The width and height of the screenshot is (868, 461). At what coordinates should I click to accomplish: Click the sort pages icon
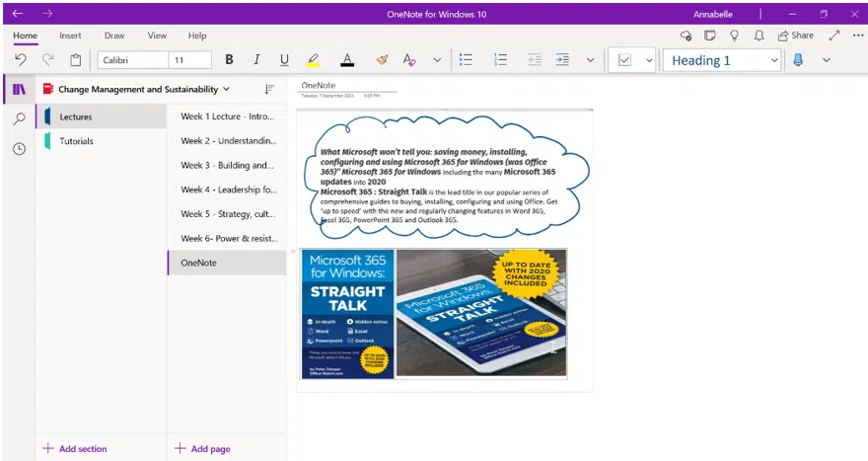269,89
